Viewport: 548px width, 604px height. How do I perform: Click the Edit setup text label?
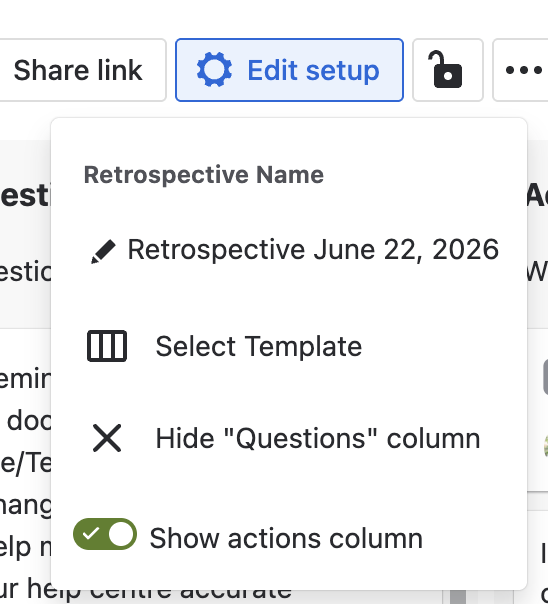(x=313, y=70)
